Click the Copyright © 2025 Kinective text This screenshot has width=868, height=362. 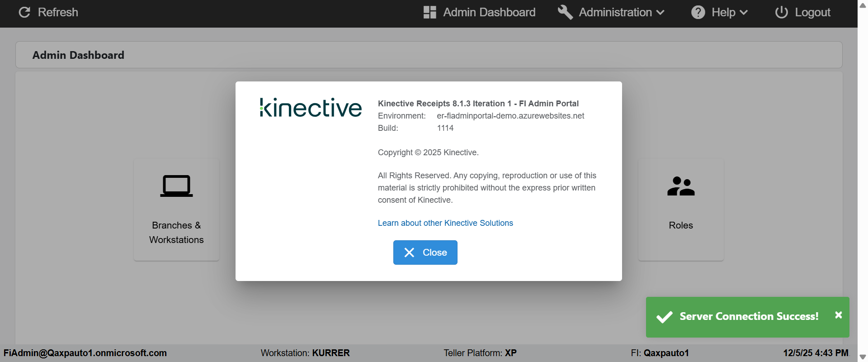point(428,152)
